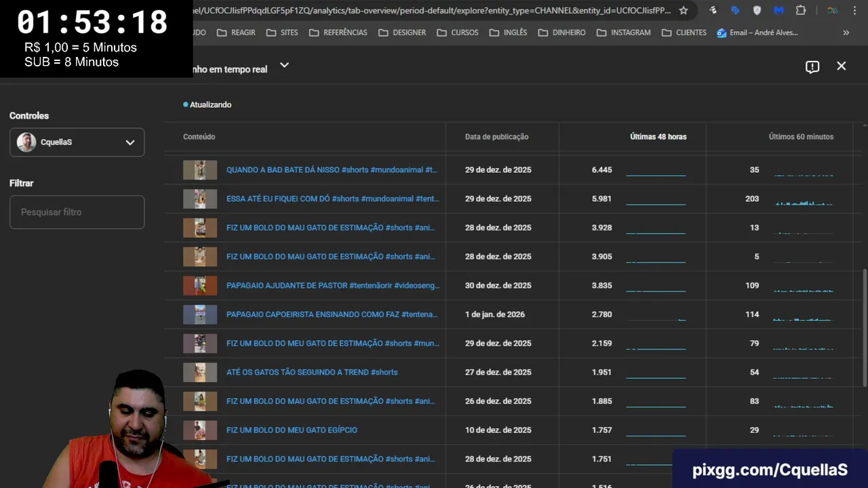Focus the 'Pesquisar filtro' search field
The image size is (868, 488).
tap(77, 212)
